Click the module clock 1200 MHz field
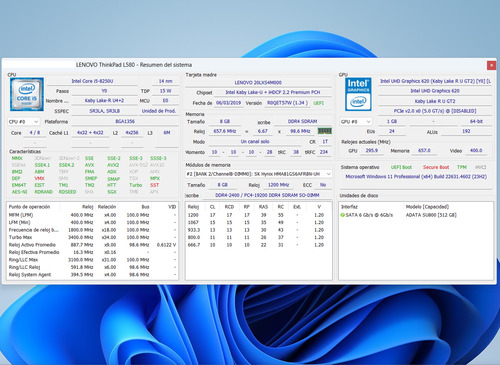The height and width of the screenshot is (365, 500). tap(278, 185)
